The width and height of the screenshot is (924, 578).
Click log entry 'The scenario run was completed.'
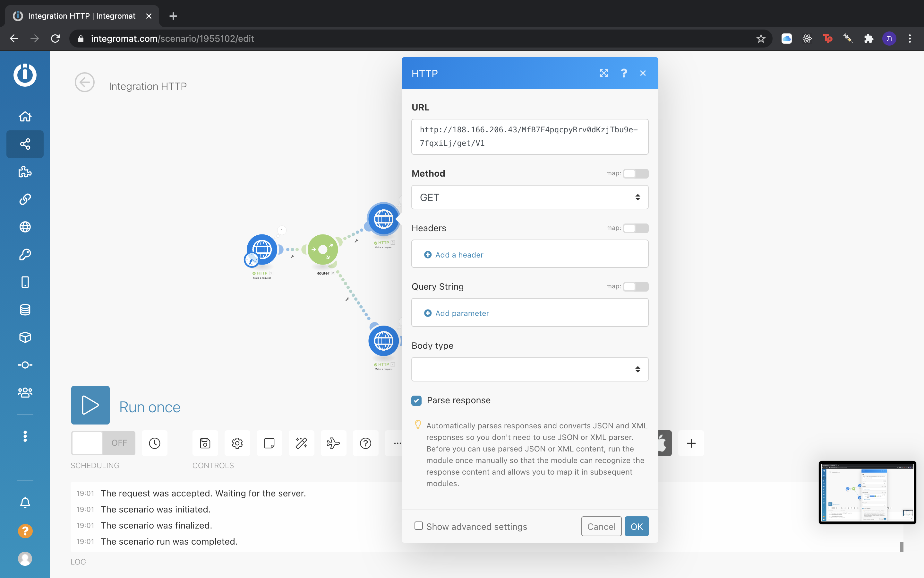(169, 541)
